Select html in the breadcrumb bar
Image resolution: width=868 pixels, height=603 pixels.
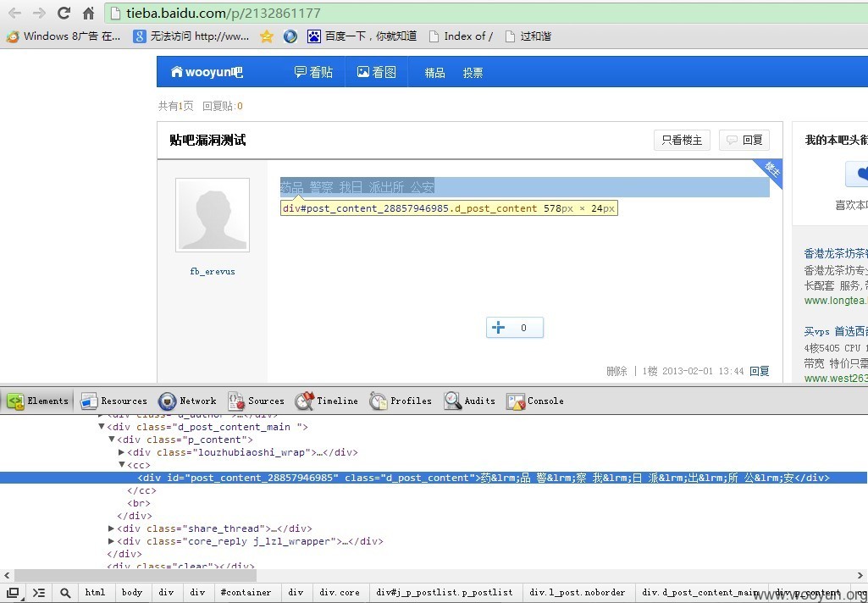coord(95,593)
